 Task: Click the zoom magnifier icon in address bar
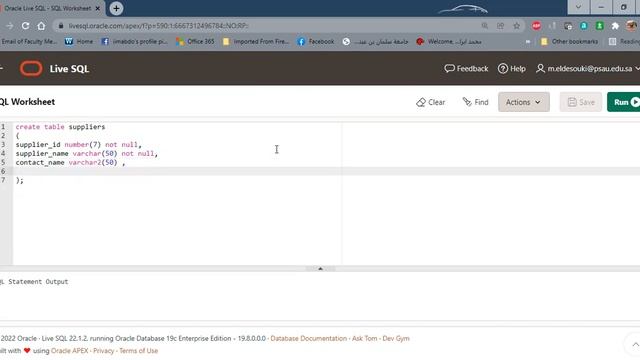pos(484,26)
